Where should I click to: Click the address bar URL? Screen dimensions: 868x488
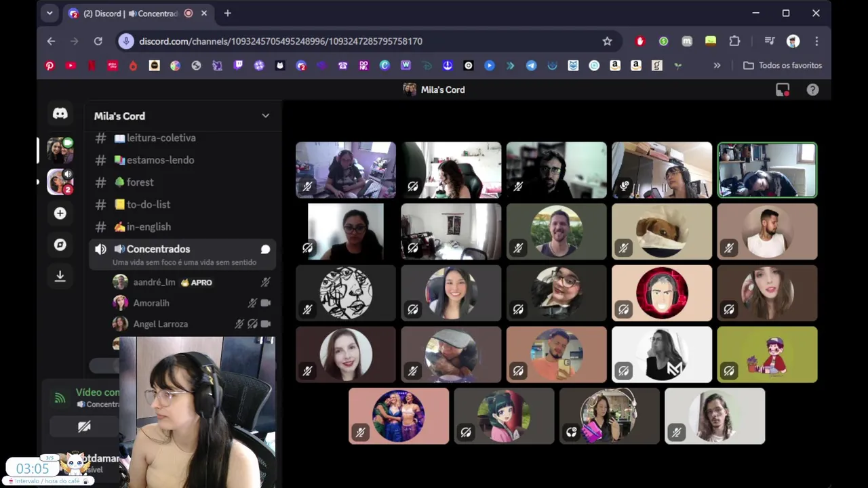pos(281,41)
